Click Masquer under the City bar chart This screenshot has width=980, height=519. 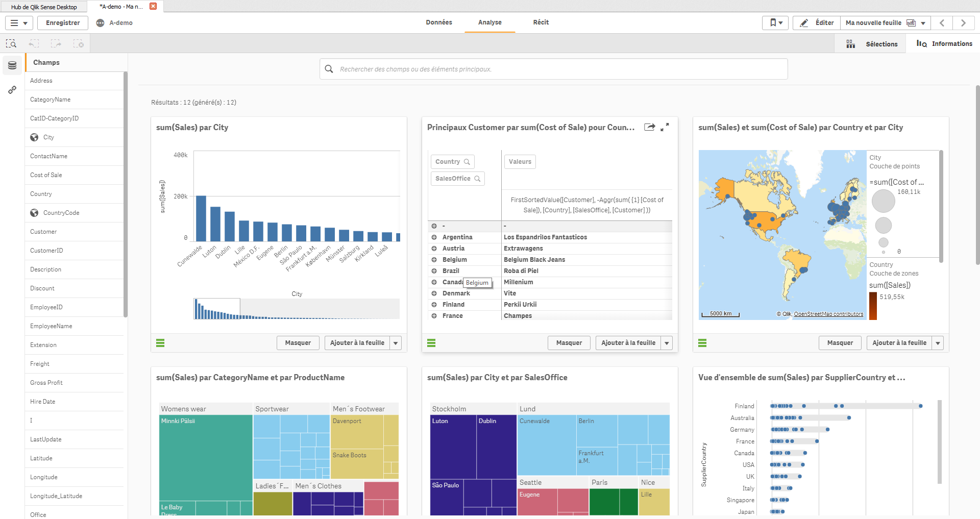[298, 343]
